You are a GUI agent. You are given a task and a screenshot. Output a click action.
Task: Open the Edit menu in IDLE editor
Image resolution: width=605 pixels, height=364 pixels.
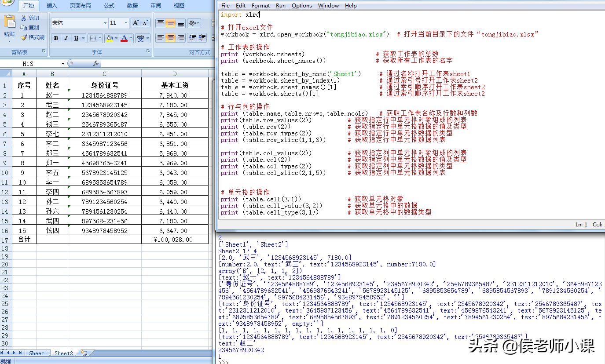241,6
